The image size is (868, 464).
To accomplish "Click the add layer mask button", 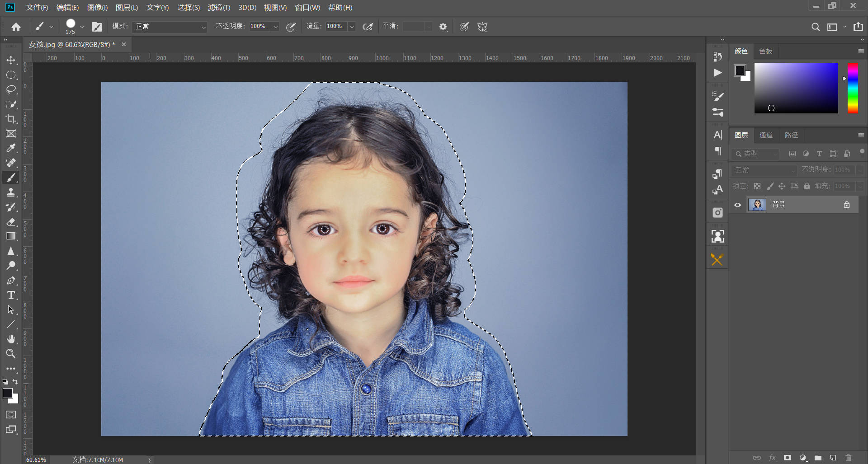I will (788, 458).
